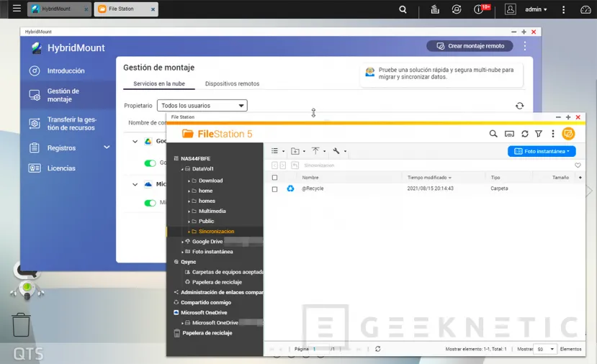Viewport: 597px width, 364px height.
Task: Click the search magnifier in QTS top bar
Action: [x=403, y=9]
